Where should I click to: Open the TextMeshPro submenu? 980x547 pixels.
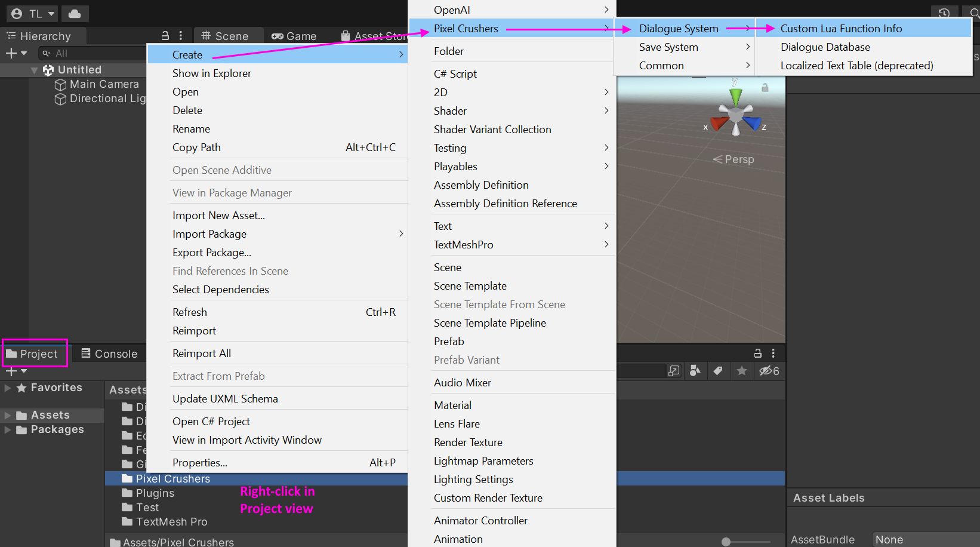[511, 244]
